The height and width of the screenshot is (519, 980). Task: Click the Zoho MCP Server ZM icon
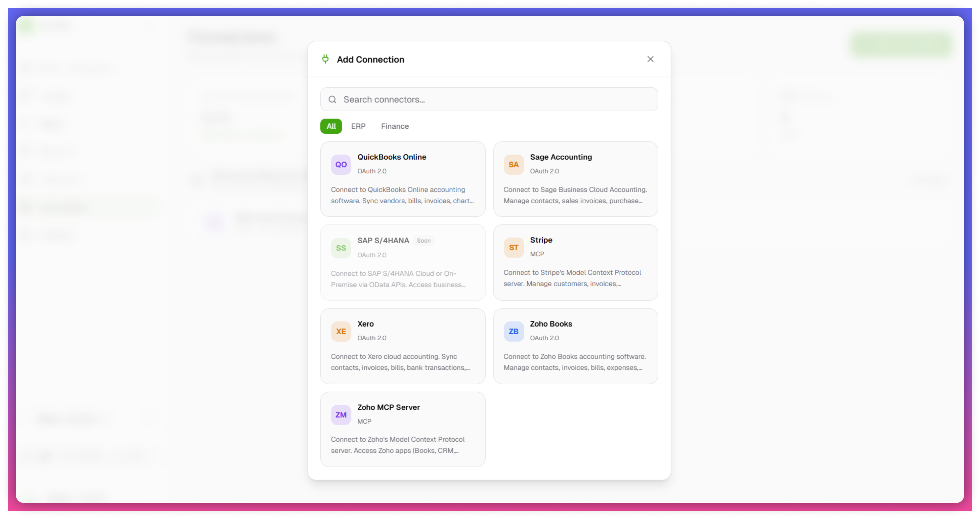coord(341,415)
